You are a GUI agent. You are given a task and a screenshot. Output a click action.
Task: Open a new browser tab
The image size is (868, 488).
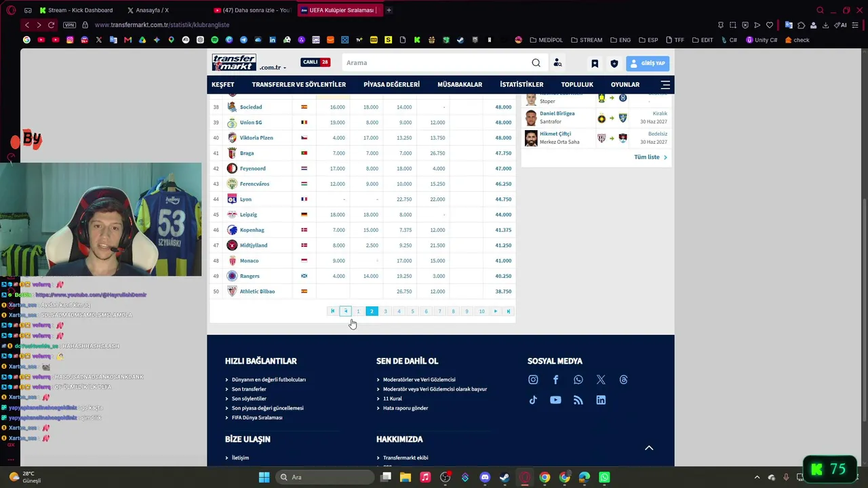pyautogui.click(x=389, y=10)
